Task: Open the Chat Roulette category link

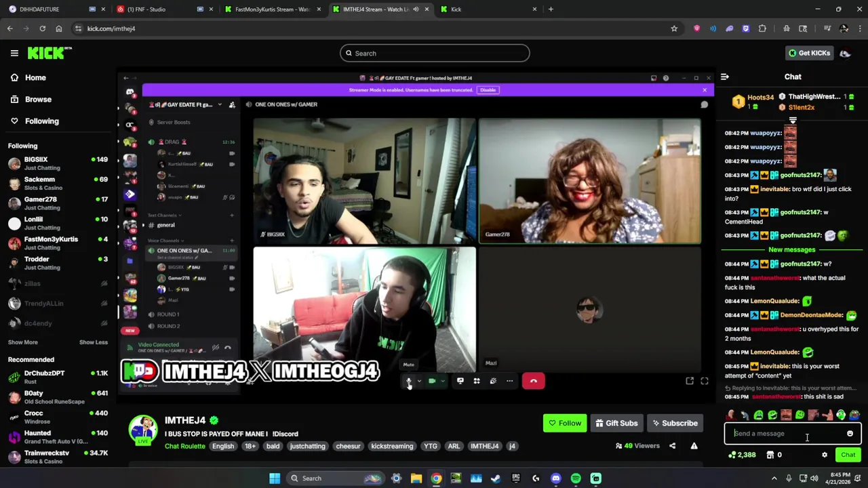Action: (184, 447)
